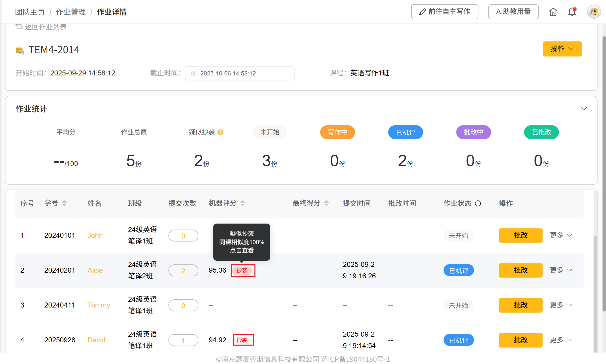Refresh the 作业状态 column status

tap(478, 203)
